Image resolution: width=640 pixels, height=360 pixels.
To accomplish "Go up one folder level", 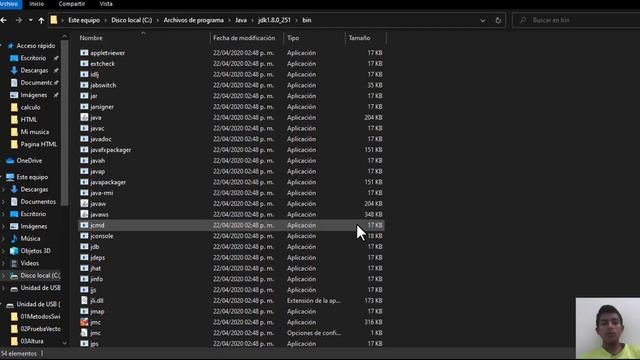I will (x=41, y=20).
